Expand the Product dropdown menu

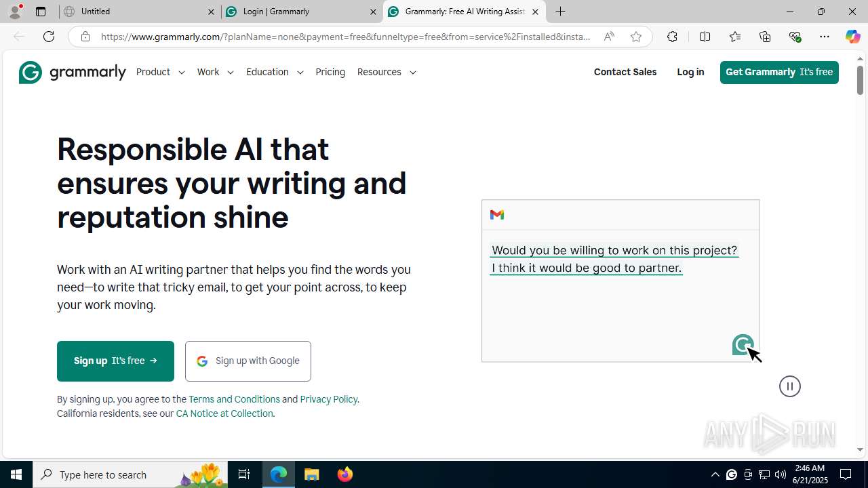(161, 72)
